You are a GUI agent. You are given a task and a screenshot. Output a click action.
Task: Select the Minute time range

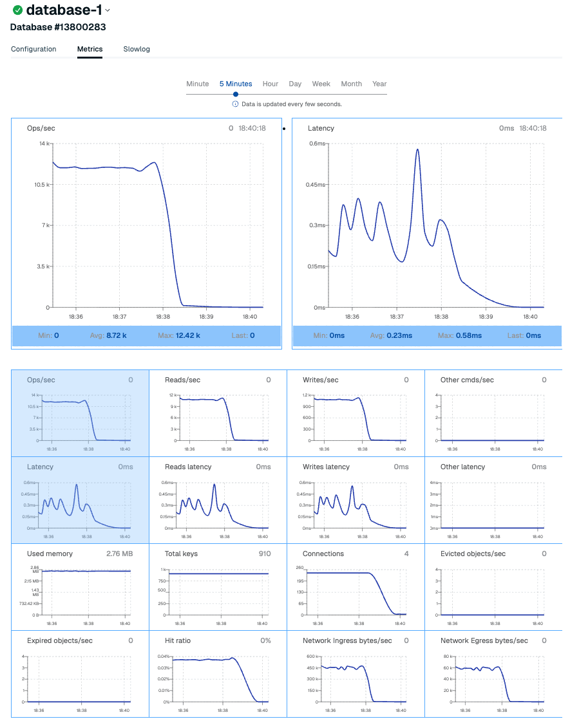(198, 84)
